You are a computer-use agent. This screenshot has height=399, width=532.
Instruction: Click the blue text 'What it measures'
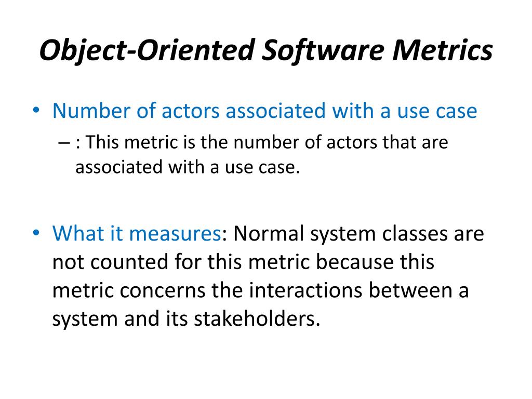[137, 233]
